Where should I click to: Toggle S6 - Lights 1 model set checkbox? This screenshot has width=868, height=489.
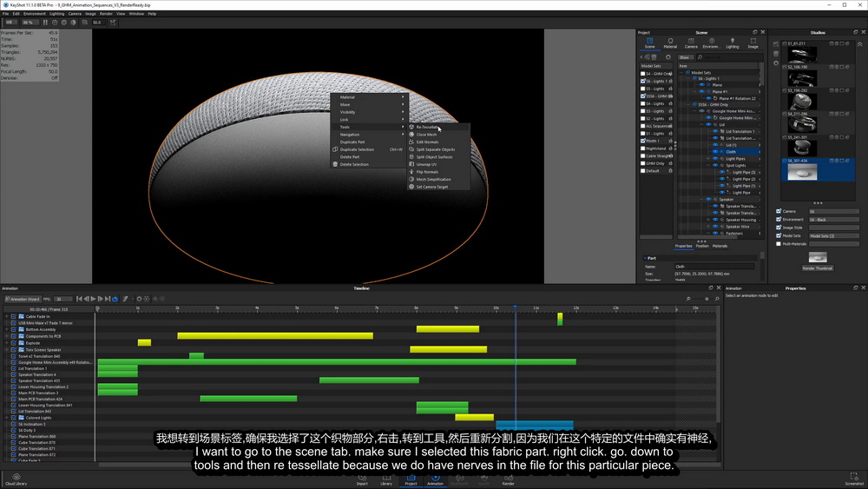pos(642,81)
